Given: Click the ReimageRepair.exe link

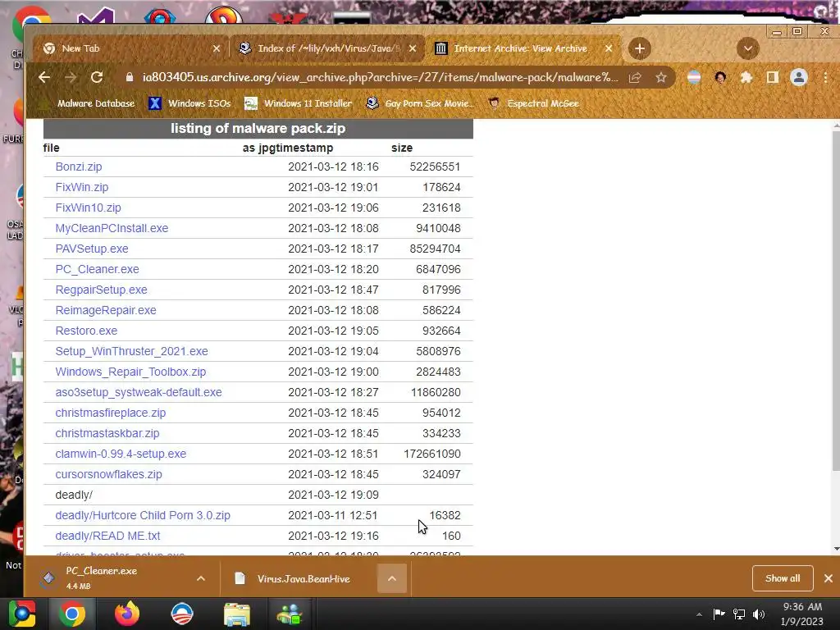Looking at the screenshot, I should (106, 310).
